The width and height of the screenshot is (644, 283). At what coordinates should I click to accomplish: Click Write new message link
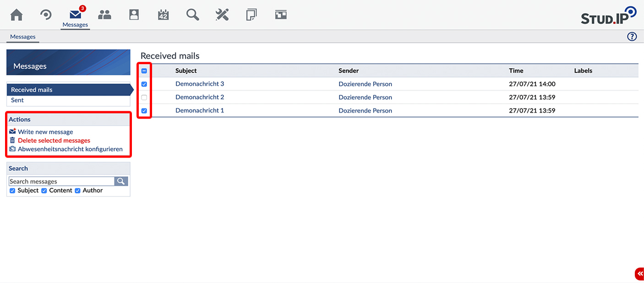tap(45, 132)
